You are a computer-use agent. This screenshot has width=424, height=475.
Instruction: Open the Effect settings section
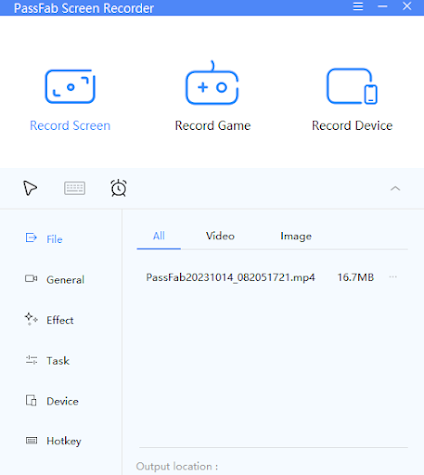click(x=60, y=320)
